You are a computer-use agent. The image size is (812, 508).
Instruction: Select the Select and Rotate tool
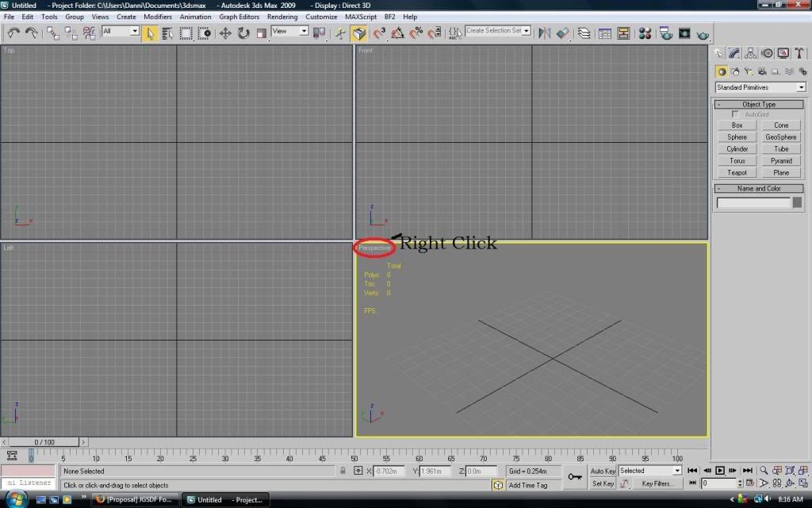coord(243,33)
